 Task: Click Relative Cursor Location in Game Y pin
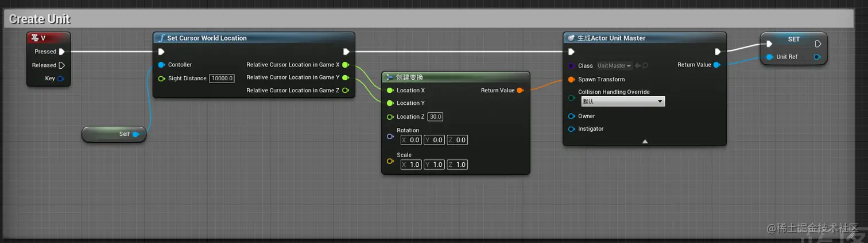tap(346, 77)
